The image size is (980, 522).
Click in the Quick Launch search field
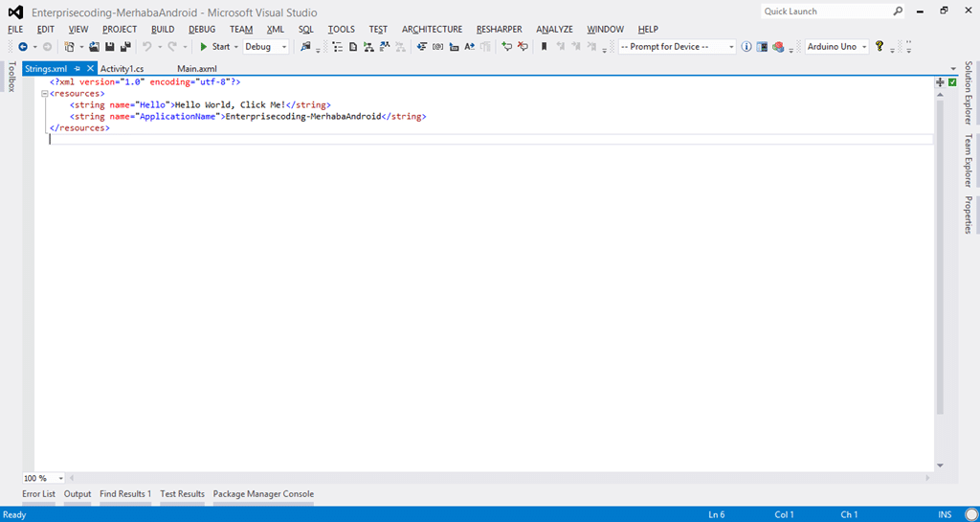(825, 11)
